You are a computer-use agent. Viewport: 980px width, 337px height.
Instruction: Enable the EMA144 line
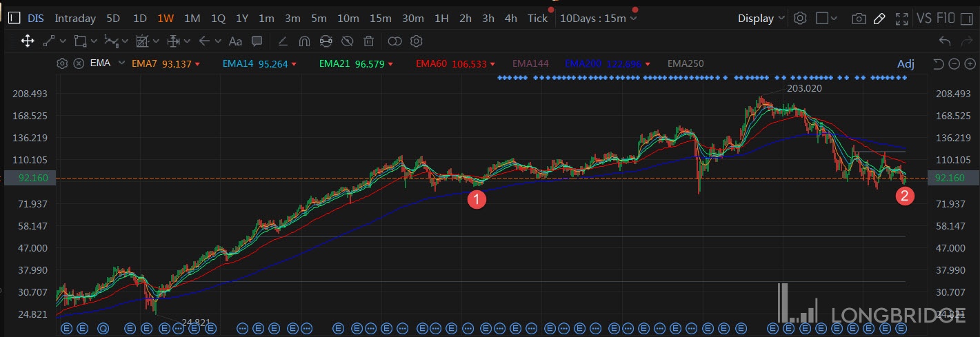[x=531, y=63]
